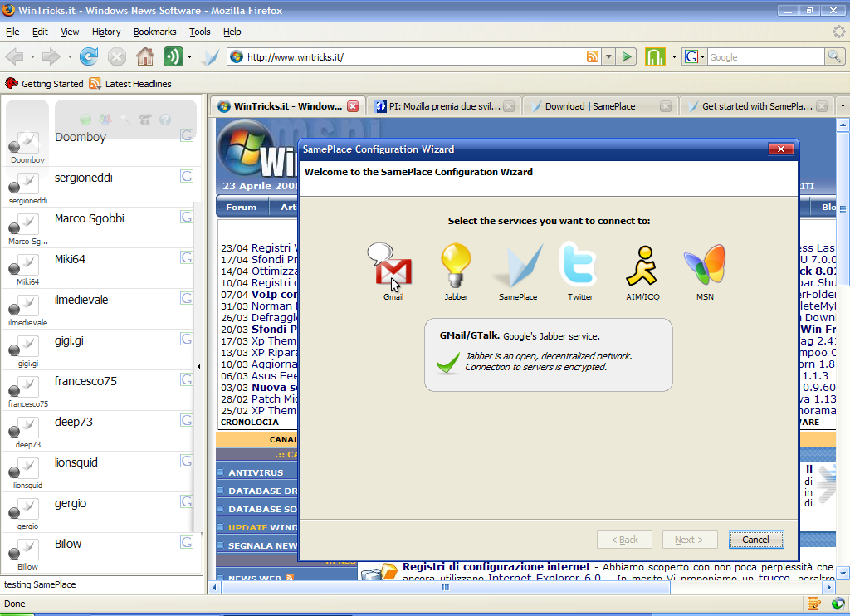Open the Help menu
Screen dimensions: 850x616
click(x=232, y=32)
